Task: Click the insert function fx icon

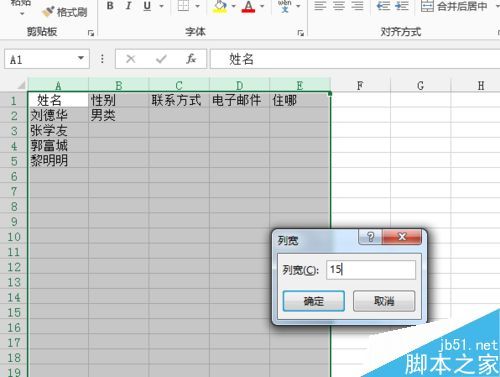Action: point(191,59)
